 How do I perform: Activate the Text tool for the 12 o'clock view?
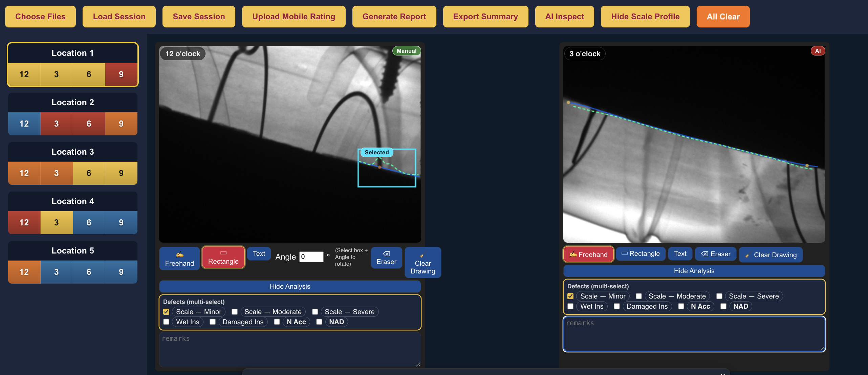click(259, 253)
